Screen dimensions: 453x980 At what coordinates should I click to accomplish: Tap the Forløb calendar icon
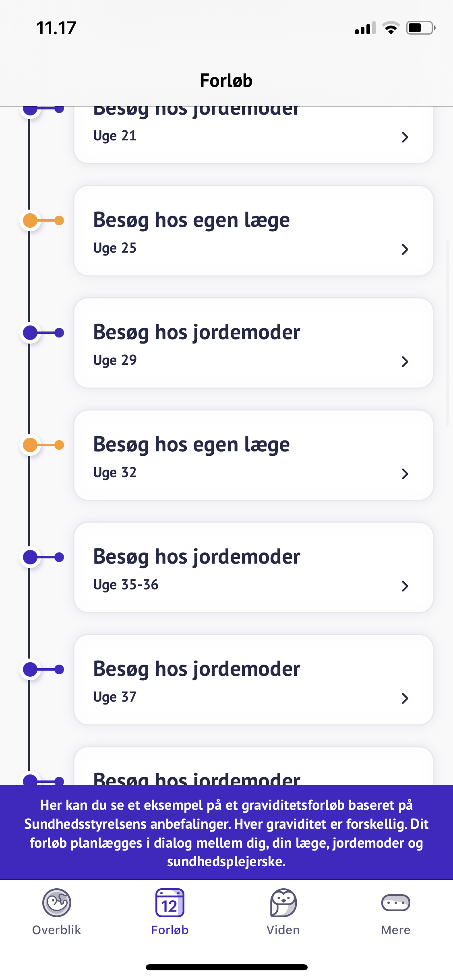[x=170, y=903]
